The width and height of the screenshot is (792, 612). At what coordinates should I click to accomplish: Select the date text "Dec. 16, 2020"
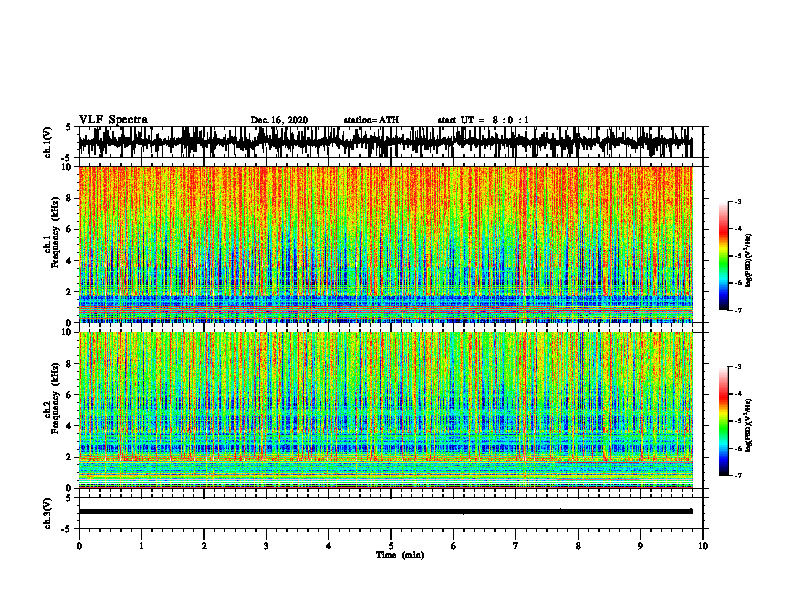click(279, 120)
